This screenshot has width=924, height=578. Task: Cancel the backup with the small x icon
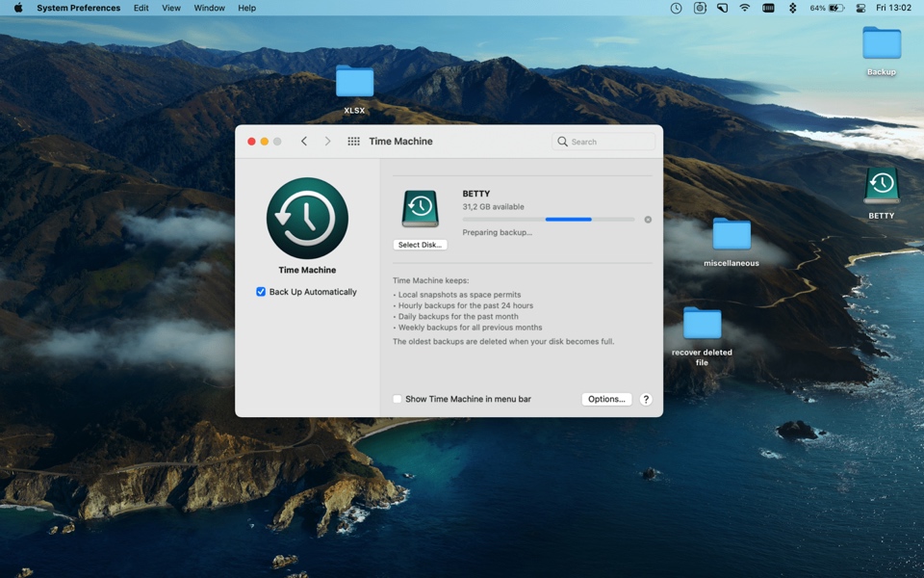648,220
